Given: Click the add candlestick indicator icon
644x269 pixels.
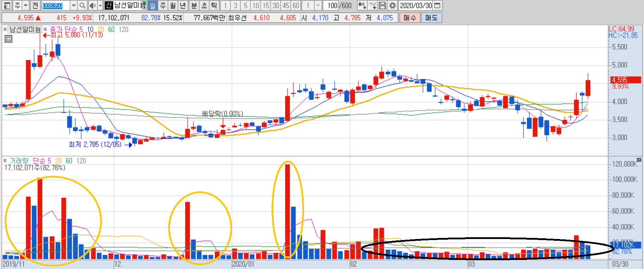Looking at the screenshot, I should click(x=362, y=5).
